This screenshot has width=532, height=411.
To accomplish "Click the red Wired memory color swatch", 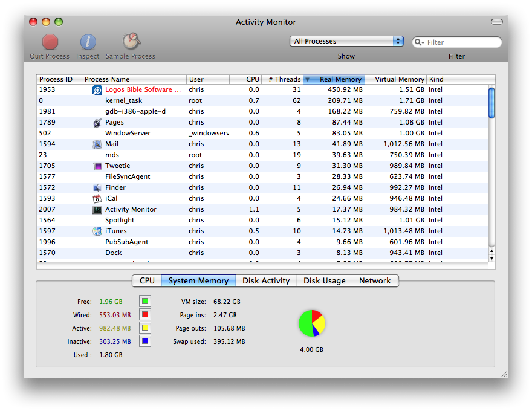I will 145,314.
